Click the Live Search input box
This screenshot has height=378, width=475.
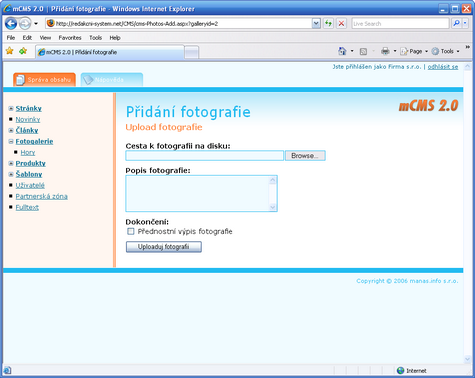(400, 24)
